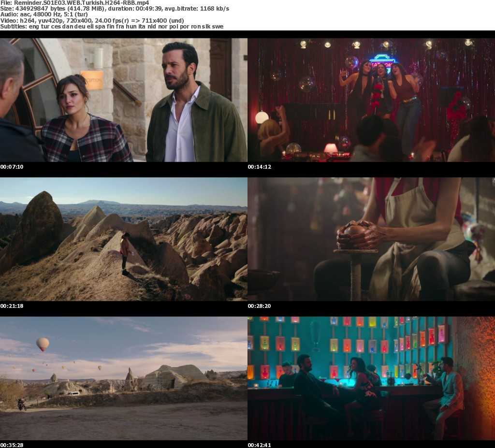Screen dimensions: 495x448
Task: Click the Size and duration info line
Action: click(x=115, y=9)
